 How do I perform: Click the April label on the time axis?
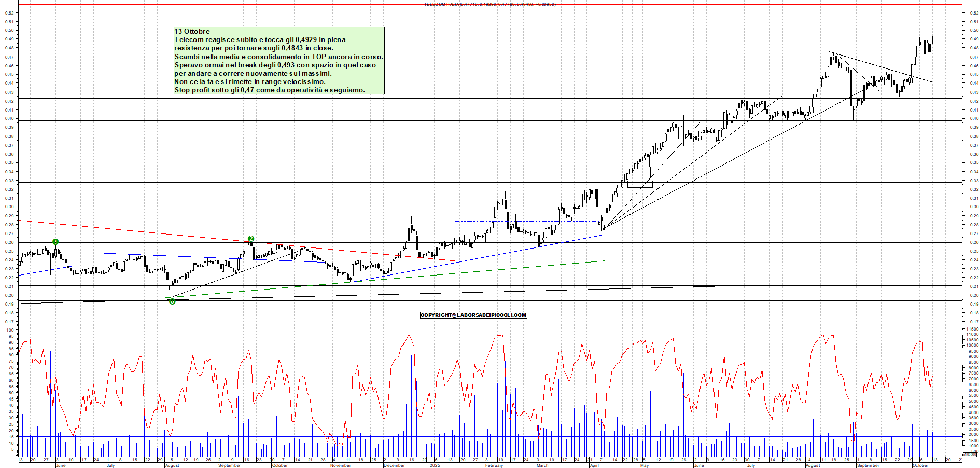click(x=594, y=465)
